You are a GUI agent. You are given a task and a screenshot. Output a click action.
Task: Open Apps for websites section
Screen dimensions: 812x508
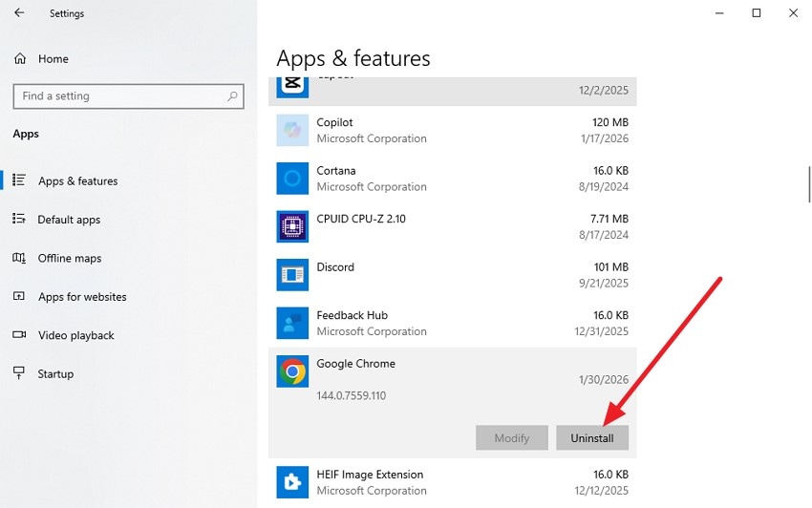click(82, 297)
